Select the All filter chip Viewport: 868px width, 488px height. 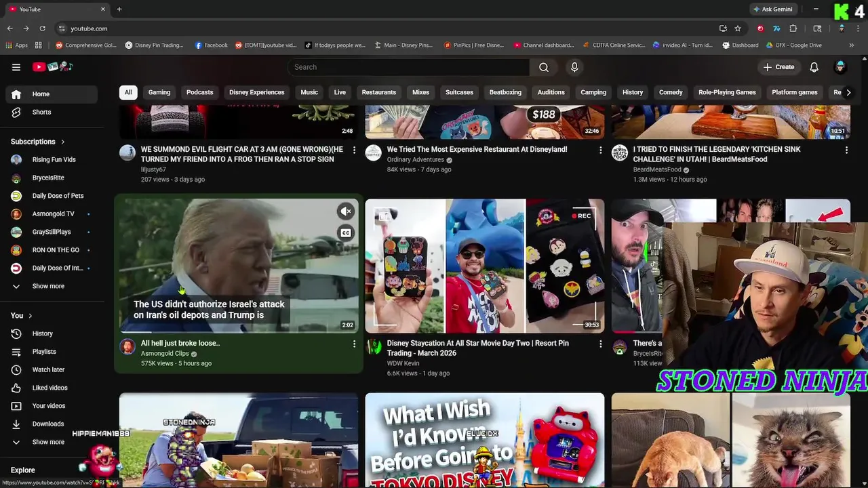128,92
